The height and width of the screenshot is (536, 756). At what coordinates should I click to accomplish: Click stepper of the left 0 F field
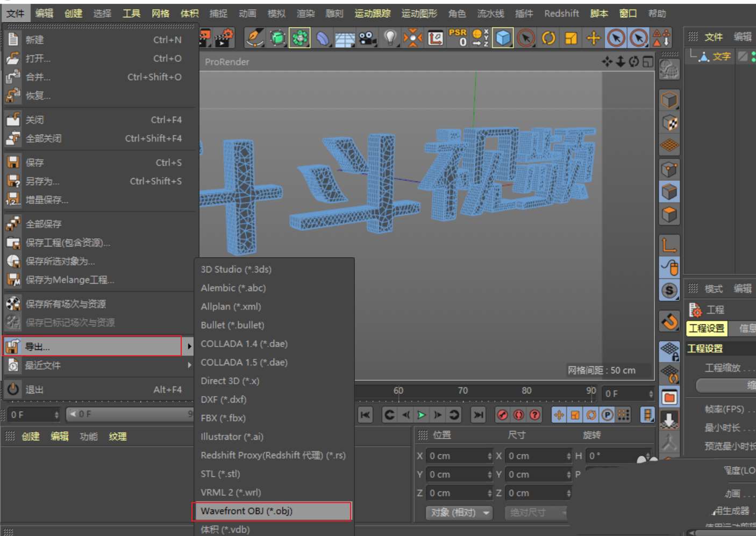pyautogui.click(x=56, y=414)
